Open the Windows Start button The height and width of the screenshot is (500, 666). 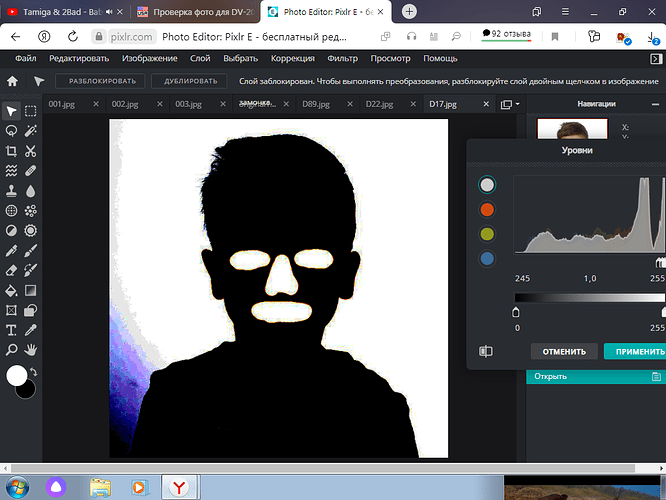point(18,487)
